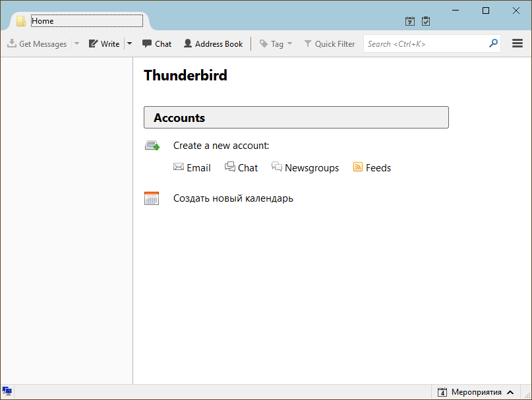
Task: Write a new message
Action: (104, 43)
